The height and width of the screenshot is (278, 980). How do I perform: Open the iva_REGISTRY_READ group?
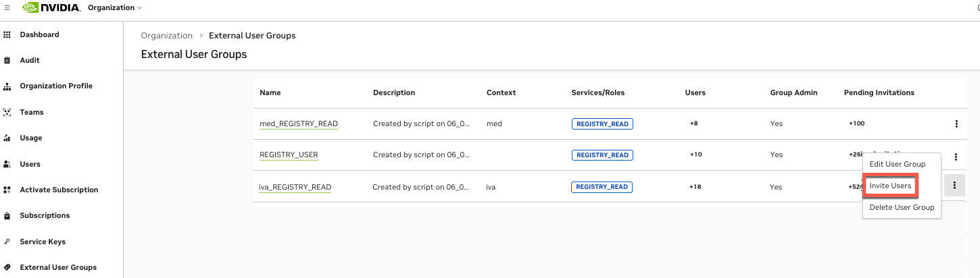pos(295,187)
